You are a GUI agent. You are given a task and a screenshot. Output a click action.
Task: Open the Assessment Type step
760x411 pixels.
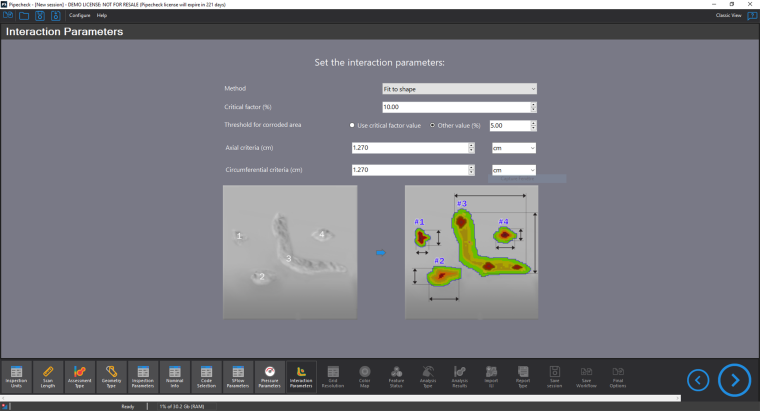pyautogui.click(x=79, y=376)
